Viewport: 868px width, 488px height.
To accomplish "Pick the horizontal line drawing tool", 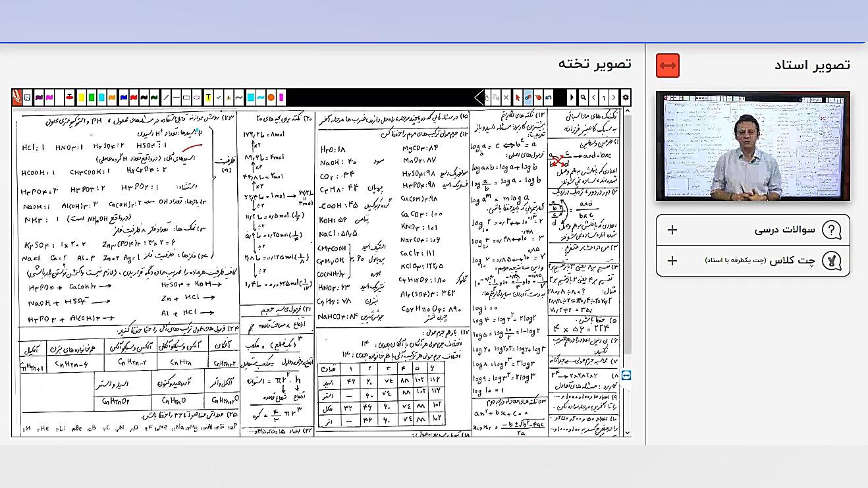I will point(176,97).
